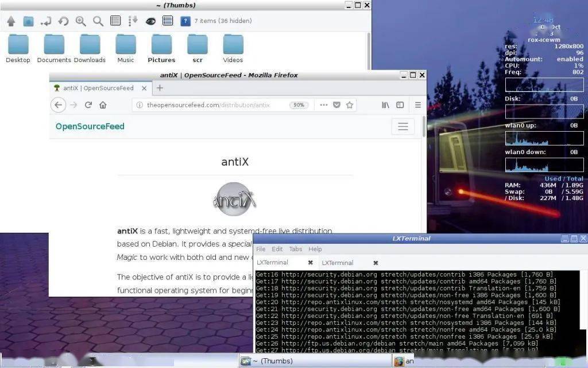Screen dimensions: 588x368
Task: Close the second LXTerminal tab
Action: point(376,263)
